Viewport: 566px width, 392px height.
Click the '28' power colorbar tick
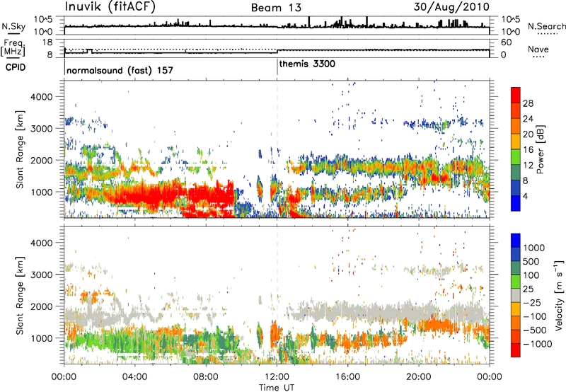(528, 103)
